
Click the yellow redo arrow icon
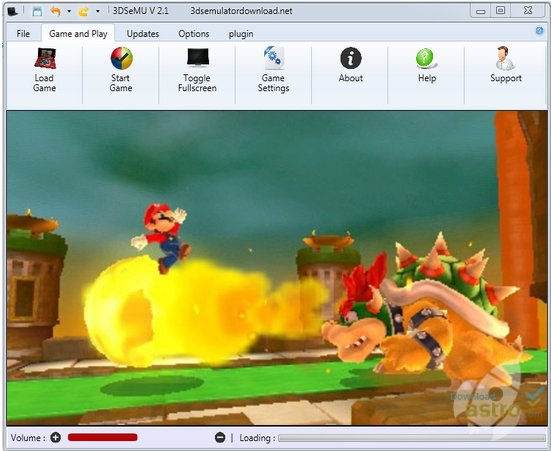coord(83,12)
